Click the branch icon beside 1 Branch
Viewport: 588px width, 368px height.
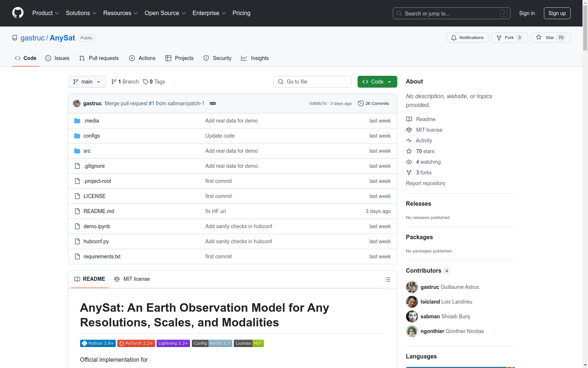(114, 82)
